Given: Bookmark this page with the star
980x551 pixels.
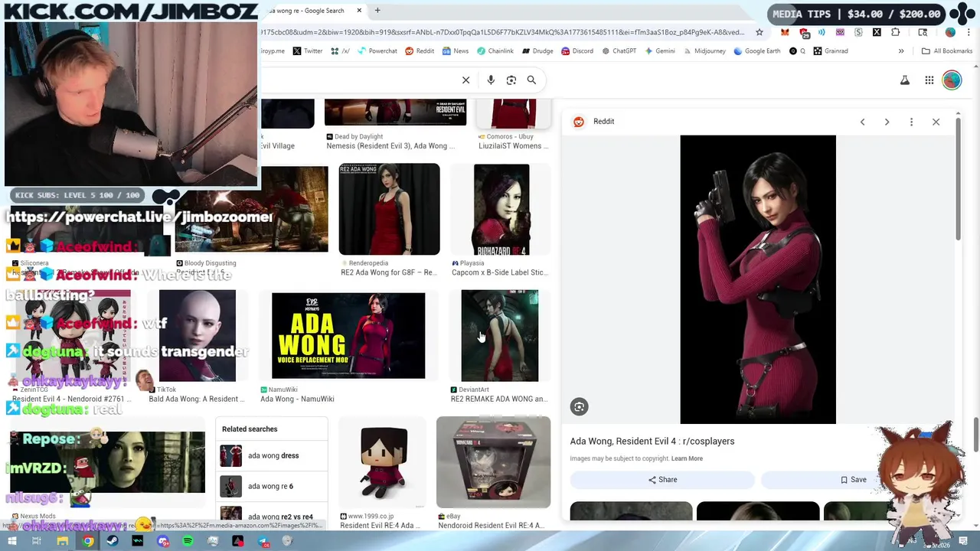Looking at the screenshot, I should [x=759, y=32].
